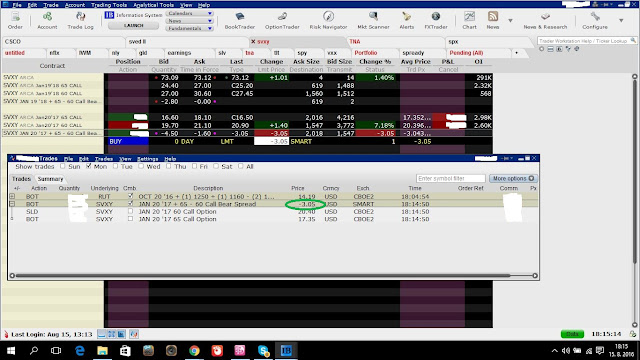
Task: Open the FXTrader tool
Action: click(436, 21)
